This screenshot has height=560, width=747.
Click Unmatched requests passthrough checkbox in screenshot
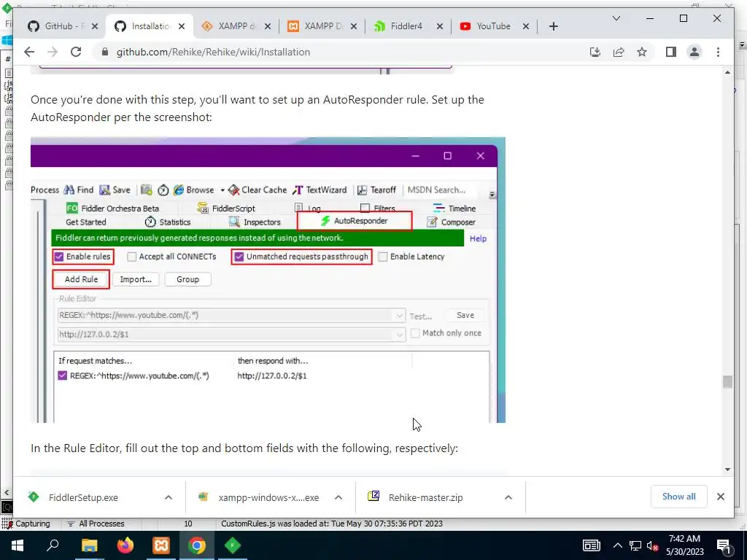coord(239,257)
